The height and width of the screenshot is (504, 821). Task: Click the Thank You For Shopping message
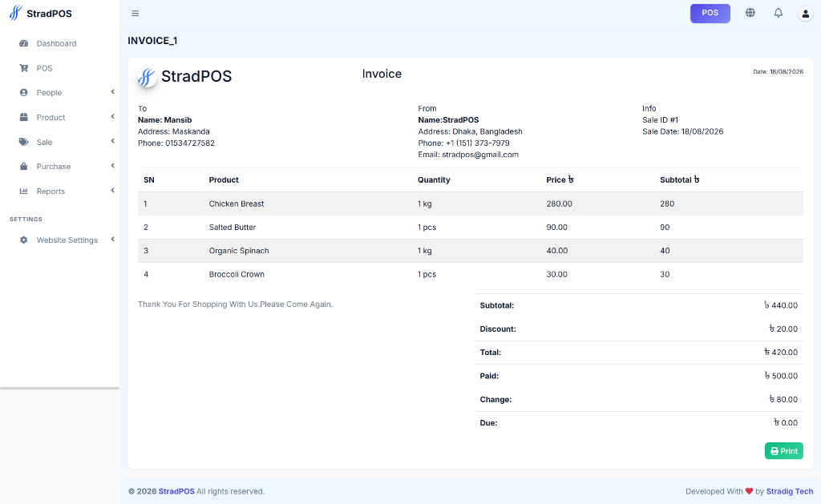point(235,304)
